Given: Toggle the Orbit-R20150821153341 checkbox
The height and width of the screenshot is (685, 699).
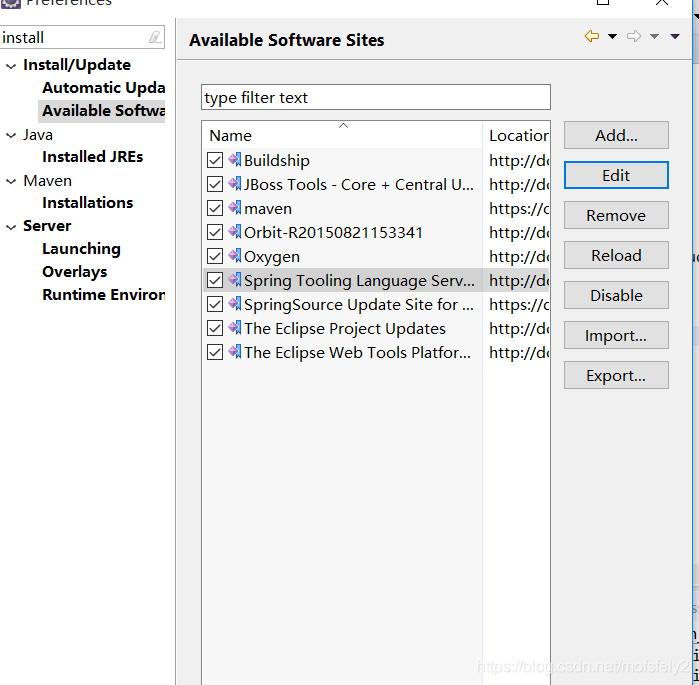Looking at the screenshot, I should tap(215, 232).
